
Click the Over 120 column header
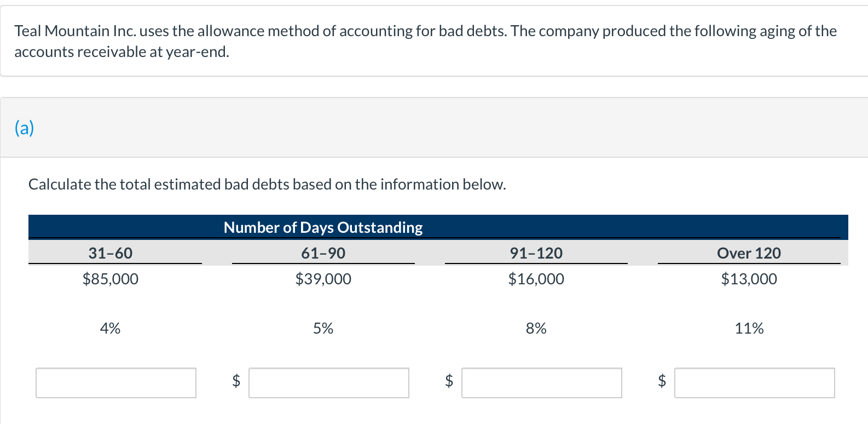(x=749, y=253)
